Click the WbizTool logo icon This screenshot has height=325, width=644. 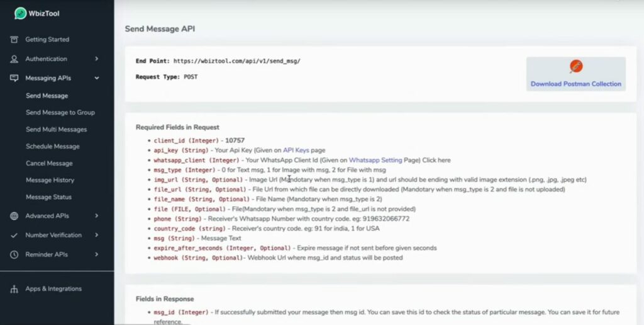[20, 13]
